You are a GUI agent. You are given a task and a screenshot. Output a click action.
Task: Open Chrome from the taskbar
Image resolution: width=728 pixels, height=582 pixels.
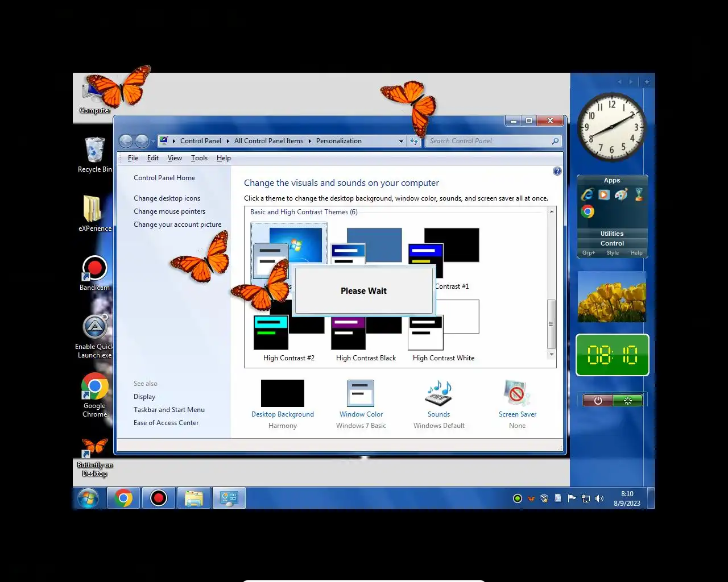(123, 498)
